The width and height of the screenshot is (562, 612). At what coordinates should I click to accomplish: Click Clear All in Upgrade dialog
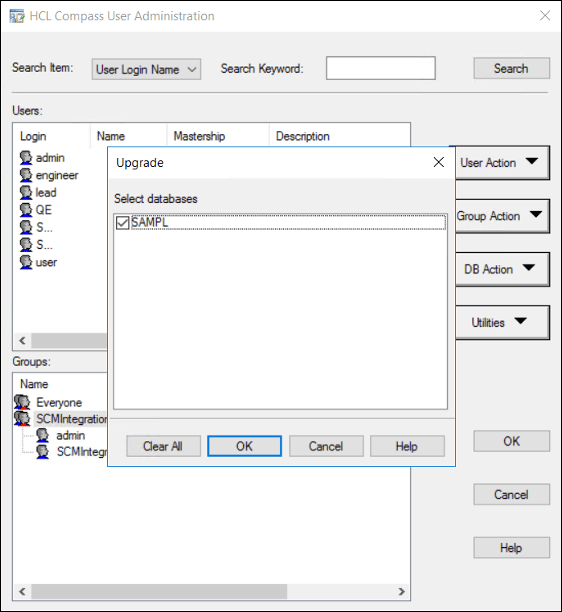point(163,446)
